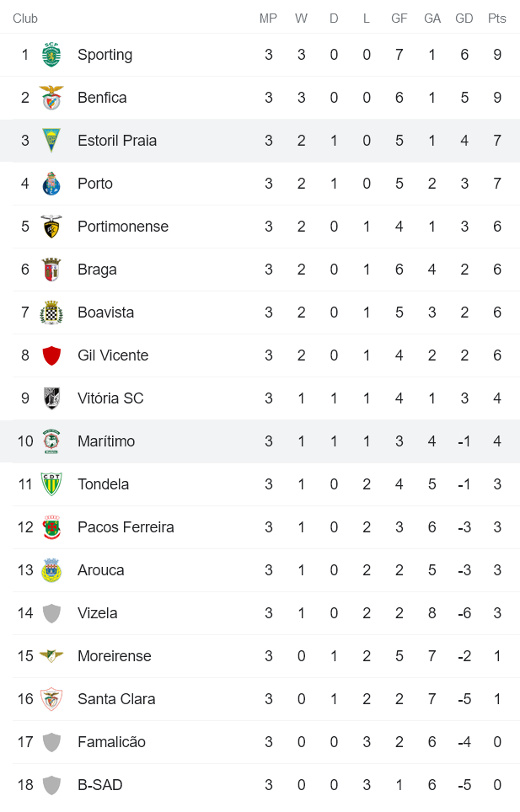
Task: Click the Sporting club crest icon
Action: (x=52, y=55)
